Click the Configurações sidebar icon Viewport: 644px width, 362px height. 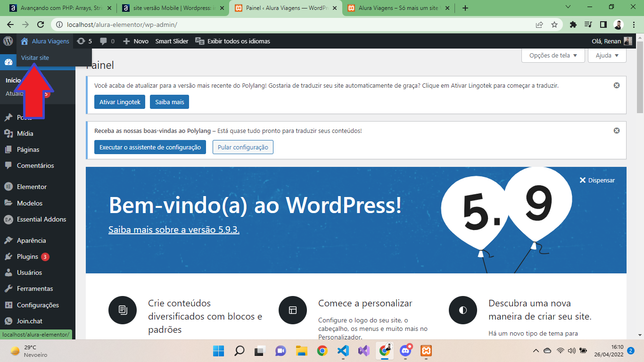(x=8, y=305)
